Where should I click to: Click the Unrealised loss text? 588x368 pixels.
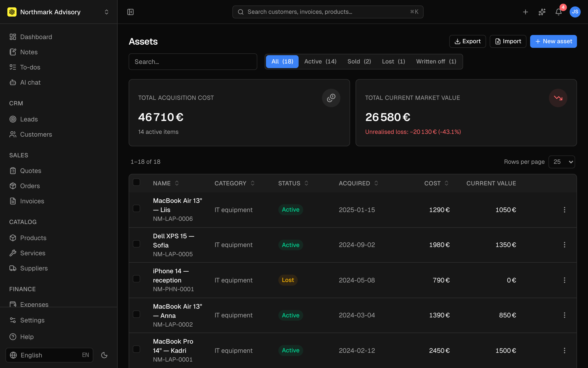pyautogui.click(x=413, y=132)
